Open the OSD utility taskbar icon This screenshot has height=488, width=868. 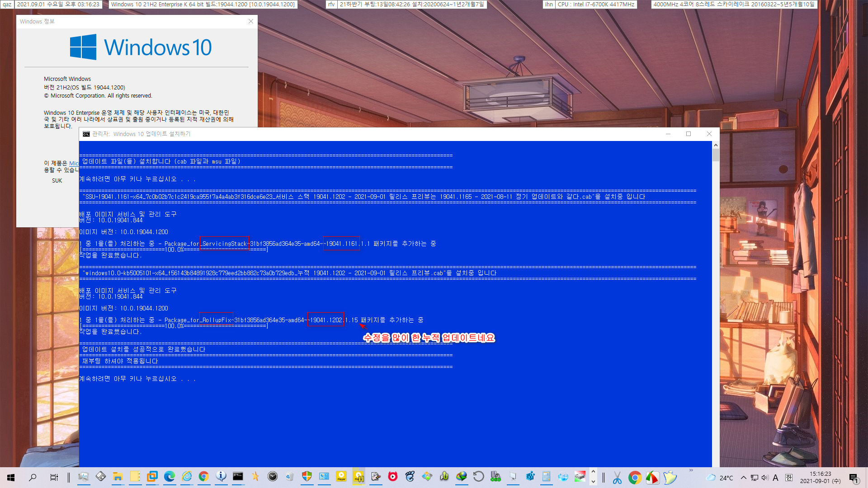pos(496,476)
